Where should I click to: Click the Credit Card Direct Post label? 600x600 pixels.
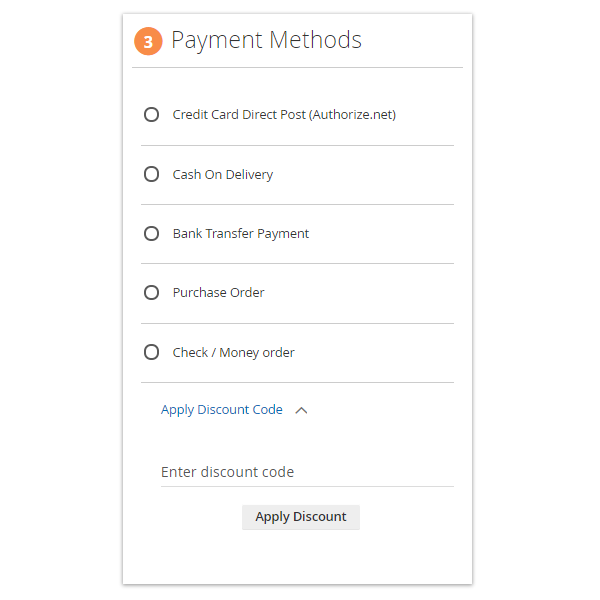pyautogui.click(x=240, y=115)
